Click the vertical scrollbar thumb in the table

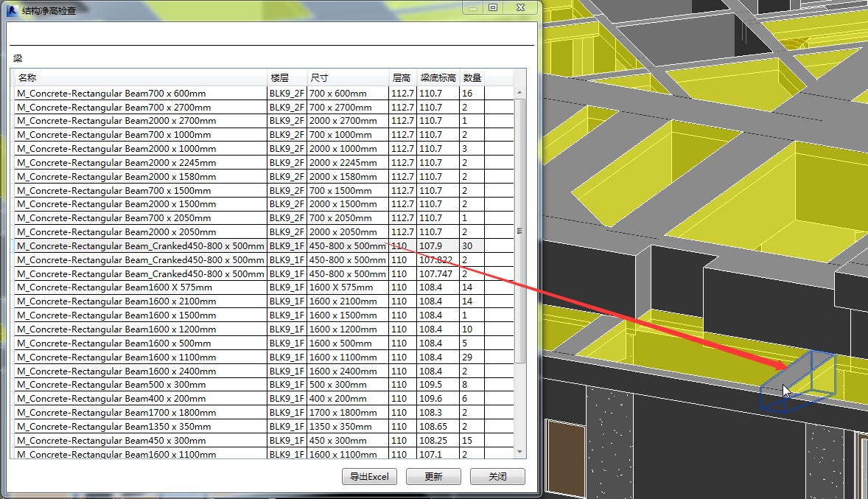(520, 230)
